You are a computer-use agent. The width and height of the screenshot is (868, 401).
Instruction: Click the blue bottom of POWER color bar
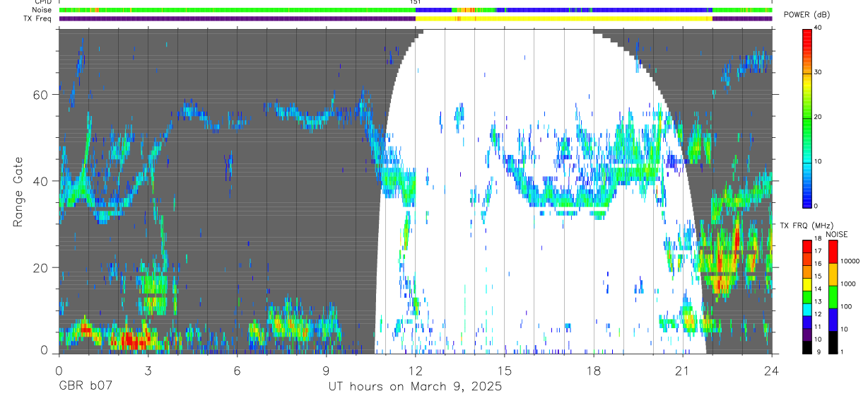tap(807, 198)
